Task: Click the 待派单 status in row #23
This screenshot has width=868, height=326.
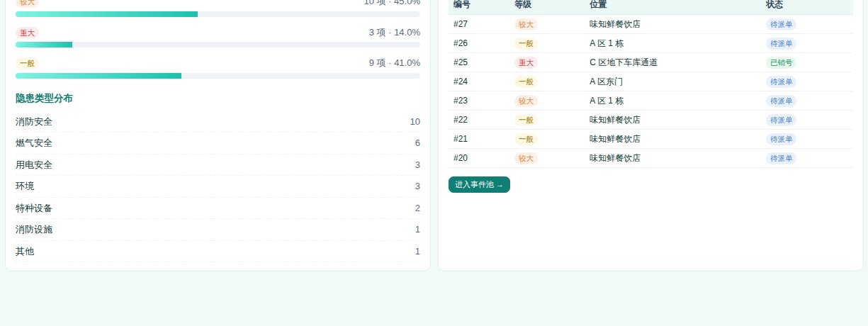Action: pos(781,101)
